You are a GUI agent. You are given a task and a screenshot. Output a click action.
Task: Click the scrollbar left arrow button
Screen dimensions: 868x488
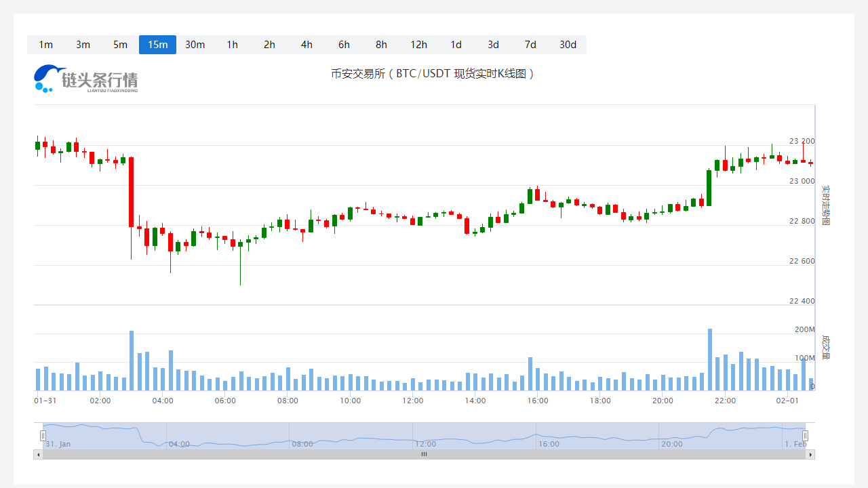(38, 455)
